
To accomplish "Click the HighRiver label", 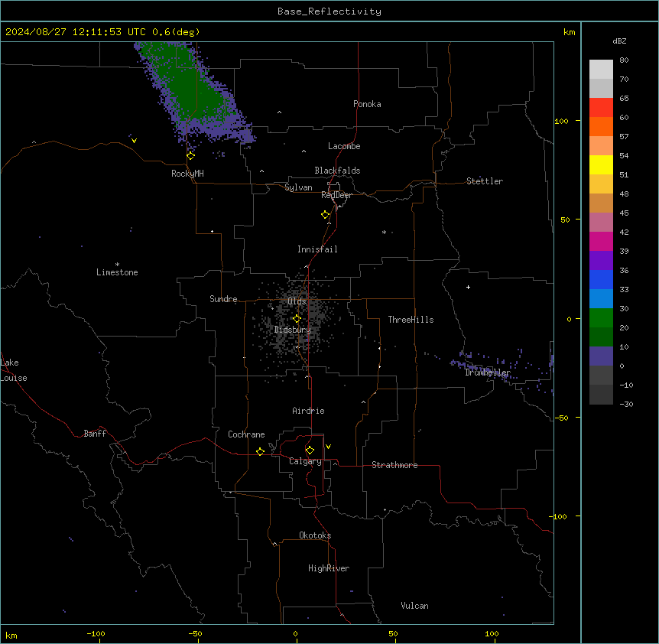I will click(x=329, y=568).
